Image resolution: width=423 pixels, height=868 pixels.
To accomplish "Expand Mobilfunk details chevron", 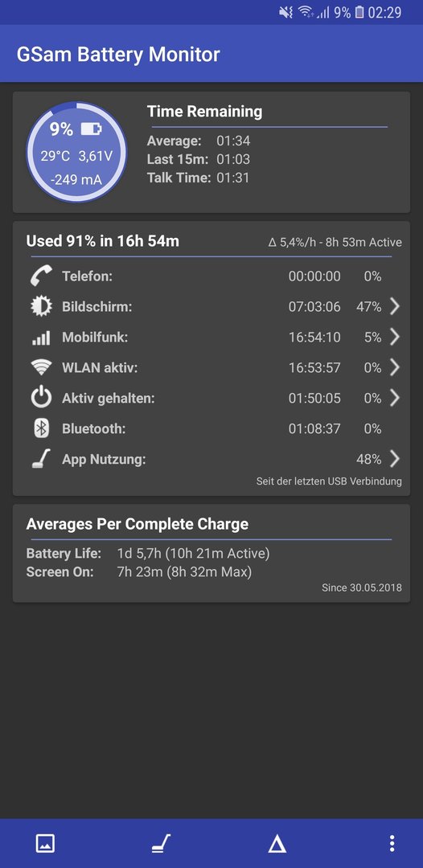I will (394, 337).
